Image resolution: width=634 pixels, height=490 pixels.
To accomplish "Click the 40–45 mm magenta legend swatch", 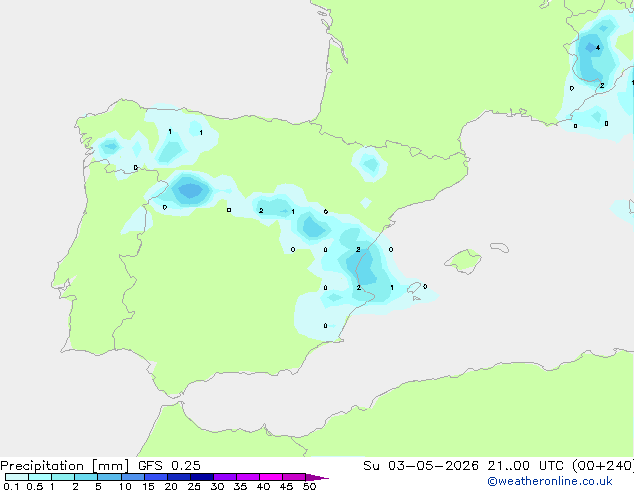I will [x=271, y=477].
